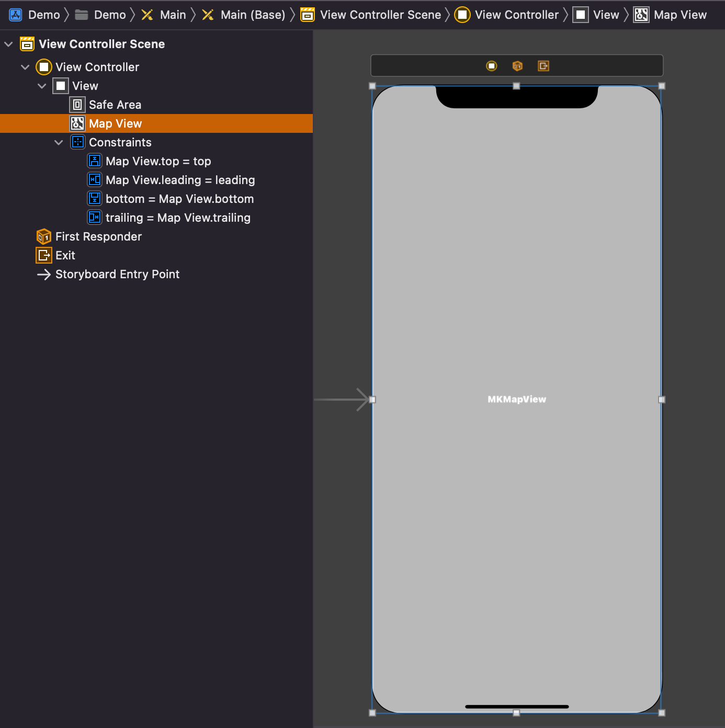Select Storyboard Entry Point in the outline
Screen dimensions: 725x728
point(117,274)
